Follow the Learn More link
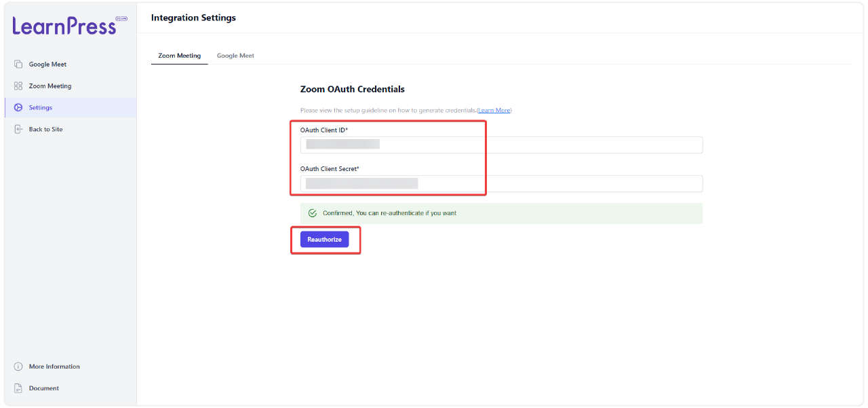Viewport: 868px width, 408px height. point(494,110)
